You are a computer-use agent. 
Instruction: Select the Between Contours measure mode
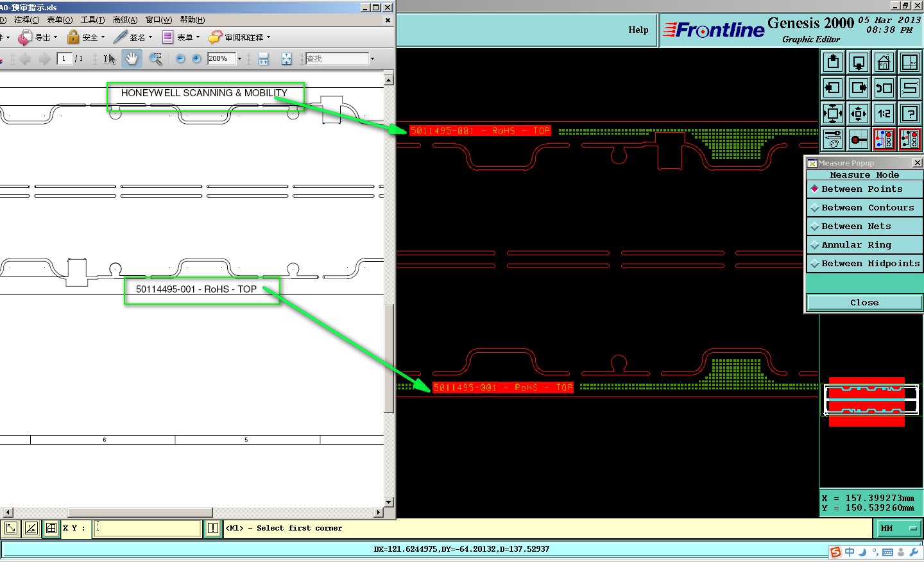pyautogui.click(x=864, y=207)
